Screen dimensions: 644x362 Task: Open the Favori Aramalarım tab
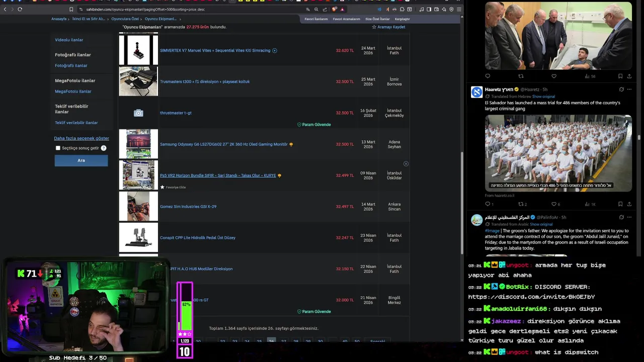point(347,19)
